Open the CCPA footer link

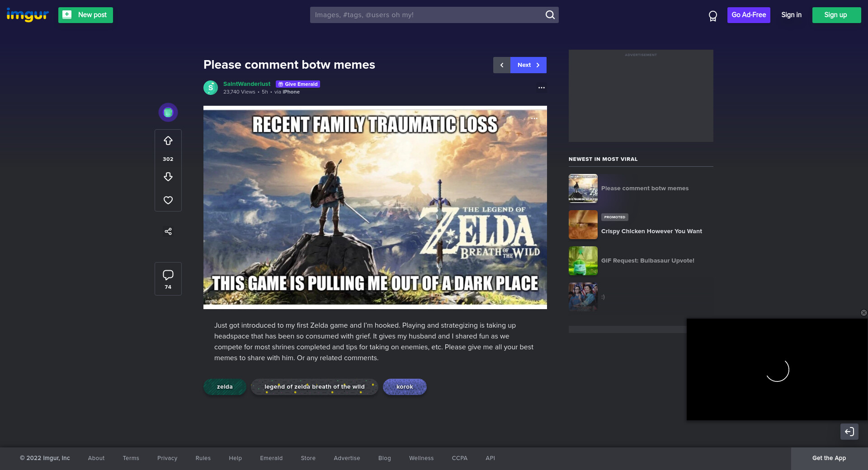point(460,458)
